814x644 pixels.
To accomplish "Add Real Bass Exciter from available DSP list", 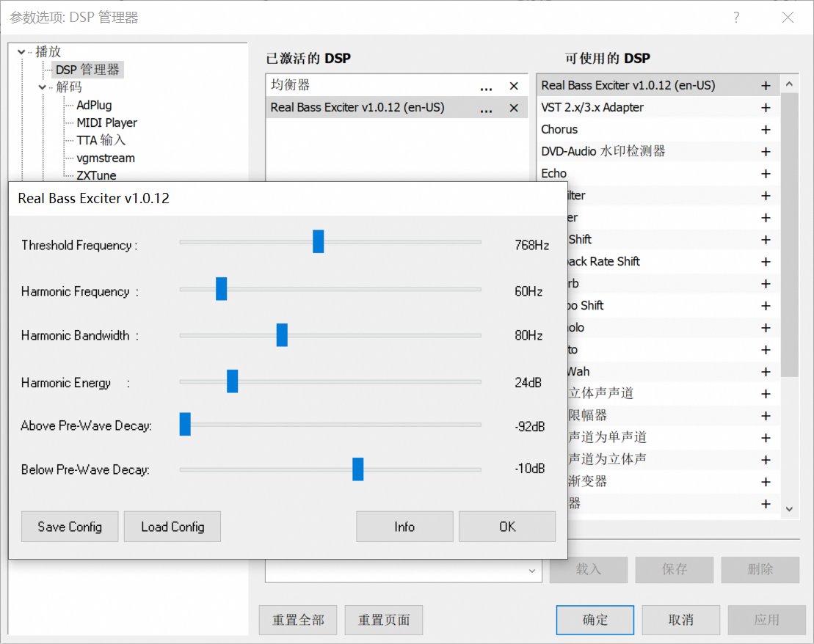I will pyautogui.click(x=766, y=86).
